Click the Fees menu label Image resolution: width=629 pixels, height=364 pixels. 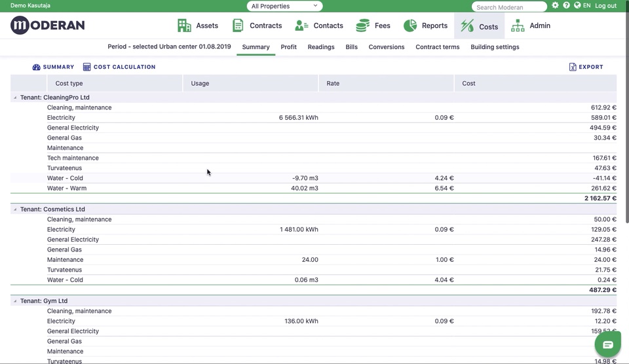point(382,26)
